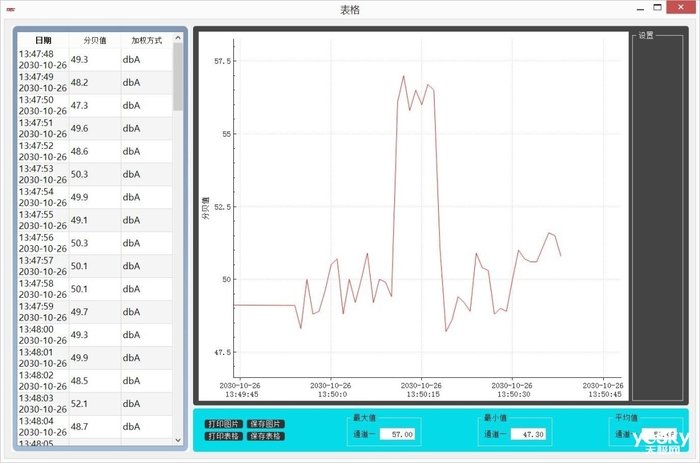Click the 日期 column header
700x463 pixels.
coord(43,40)
